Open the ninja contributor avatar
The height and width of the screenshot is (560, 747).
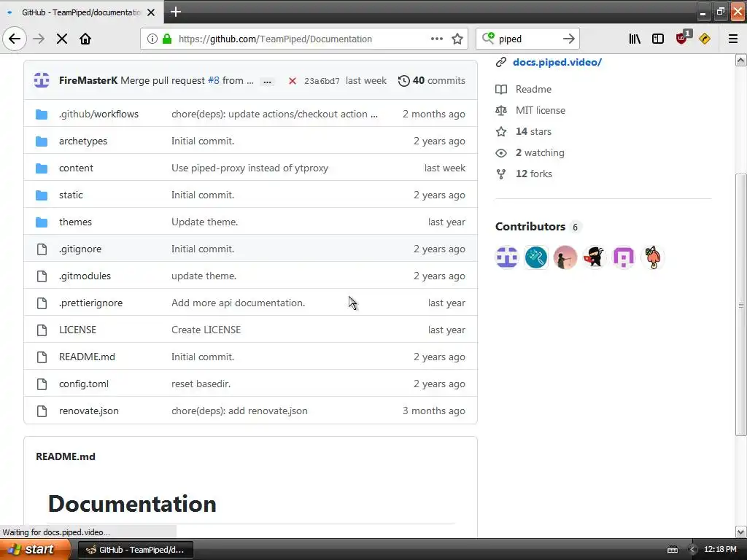[595, 257]
